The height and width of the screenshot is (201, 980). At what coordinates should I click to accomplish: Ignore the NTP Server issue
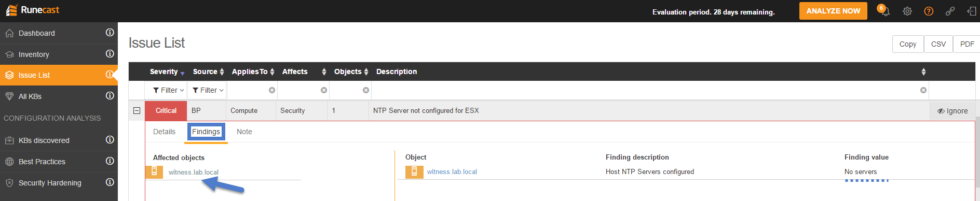(x=952, y=111)
